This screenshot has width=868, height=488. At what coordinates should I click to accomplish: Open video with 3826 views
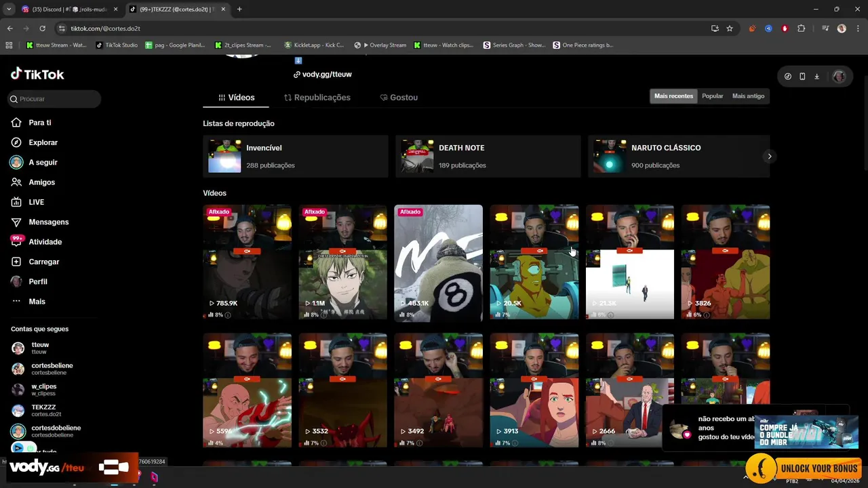[x=726, y=262]
